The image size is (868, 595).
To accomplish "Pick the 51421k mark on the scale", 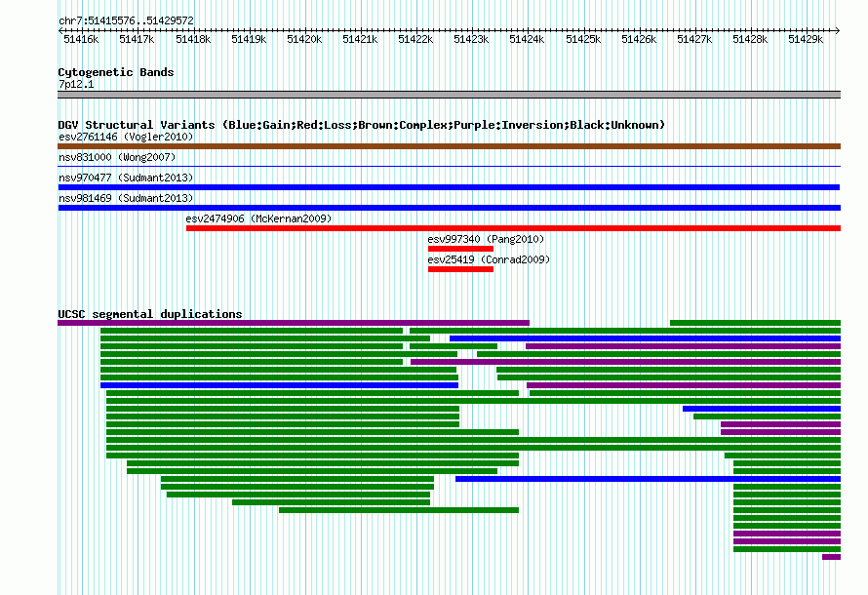I will 360,39.
